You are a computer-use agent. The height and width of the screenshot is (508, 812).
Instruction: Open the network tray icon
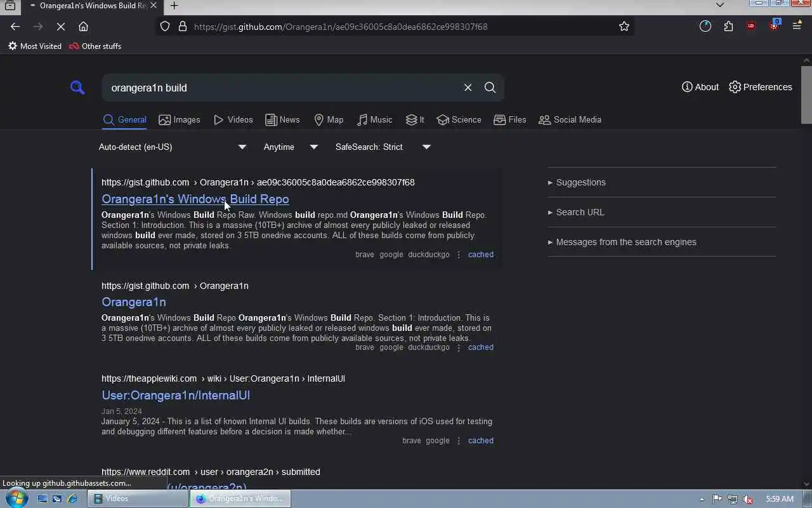pos(733,499)
